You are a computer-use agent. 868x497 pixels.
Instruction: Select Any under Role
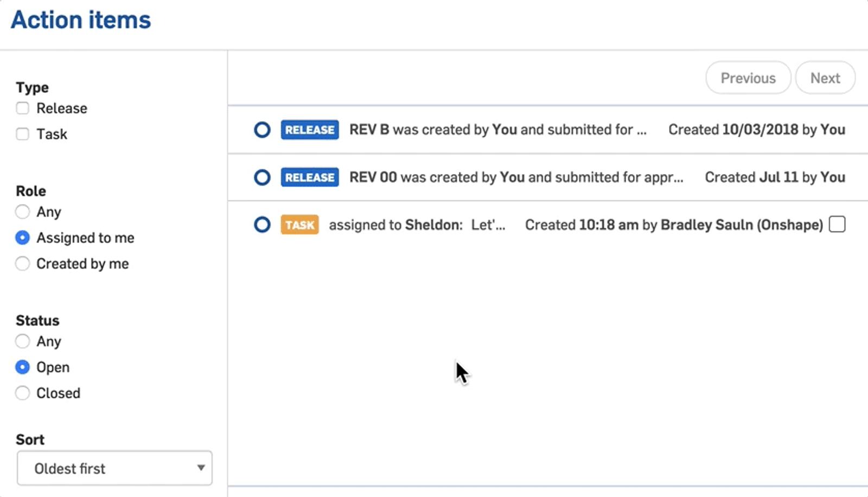click(22, 212)
